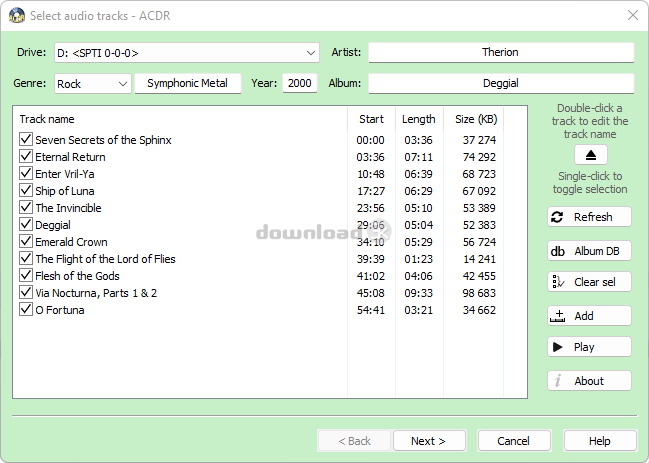Click the Clear sel button label
The image size is (649, 463).
coord(594,282)
